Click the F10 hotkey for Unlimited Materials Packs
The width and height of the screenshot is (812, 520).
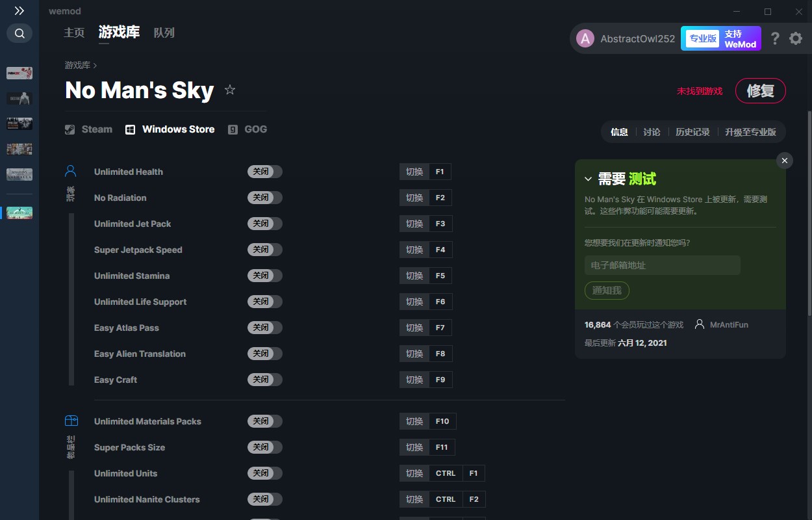pos(442,421)
